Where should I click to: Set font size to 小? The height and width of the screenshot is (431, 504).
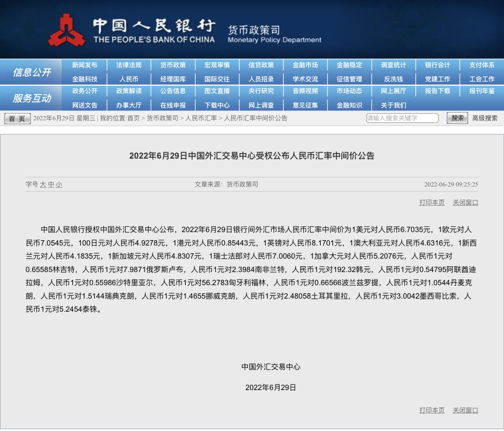pyautogui.click(x=59, y=185)
